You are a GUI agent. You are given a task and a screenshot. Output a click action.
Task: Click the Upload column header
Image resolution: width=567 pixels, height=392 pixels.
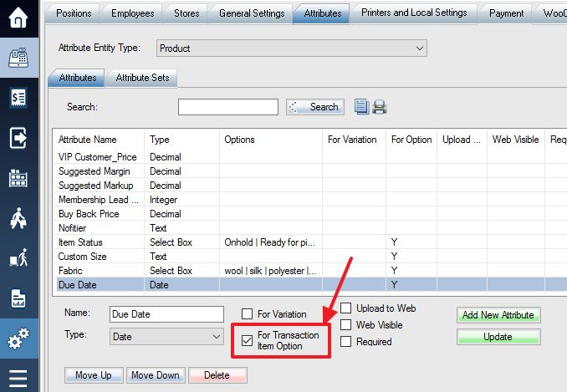(x=462, y=140)
